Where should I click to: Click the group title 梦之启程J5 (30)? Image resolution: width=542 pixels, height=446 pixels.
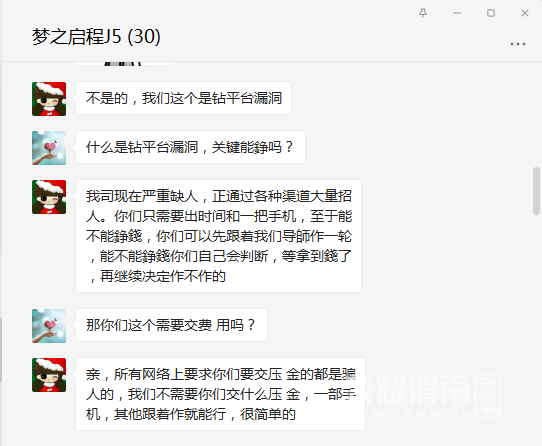pos(96,37)
